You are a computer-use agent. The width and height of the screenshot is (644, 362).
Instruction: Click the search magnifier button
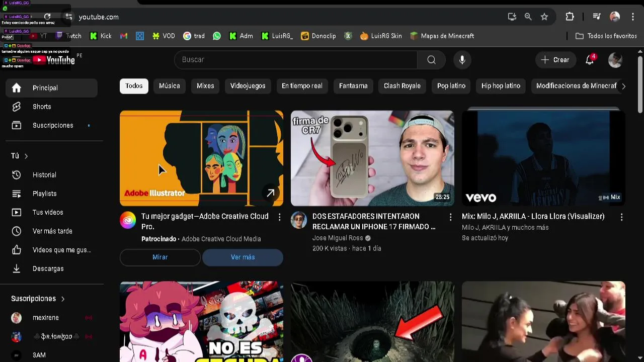(431, 60)
